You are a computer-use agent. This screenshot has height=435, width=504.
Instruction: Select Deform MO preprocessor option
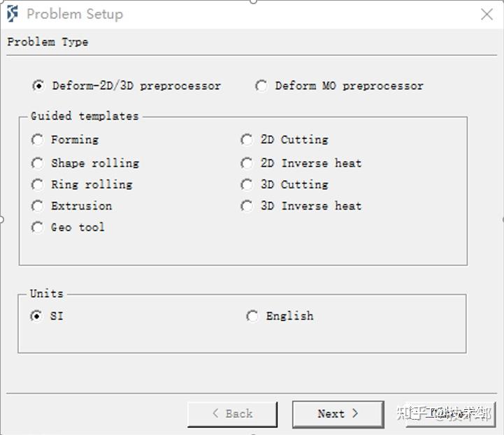(261, 86)
